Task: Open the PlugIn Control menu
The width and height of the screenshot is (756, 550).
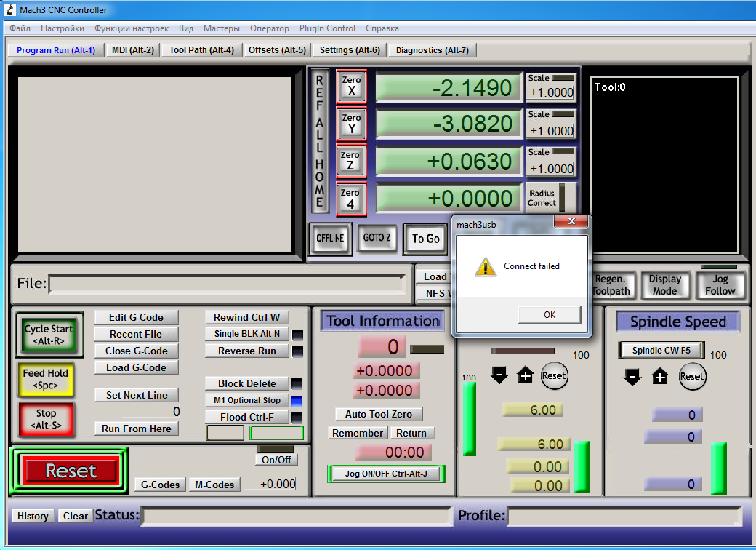Action: click(327, 28)
